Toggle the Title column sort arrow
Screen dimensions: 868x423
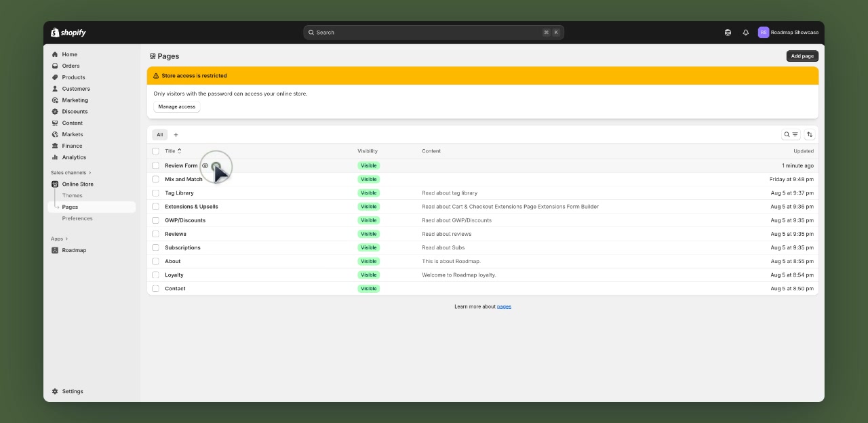coord(180,150)
